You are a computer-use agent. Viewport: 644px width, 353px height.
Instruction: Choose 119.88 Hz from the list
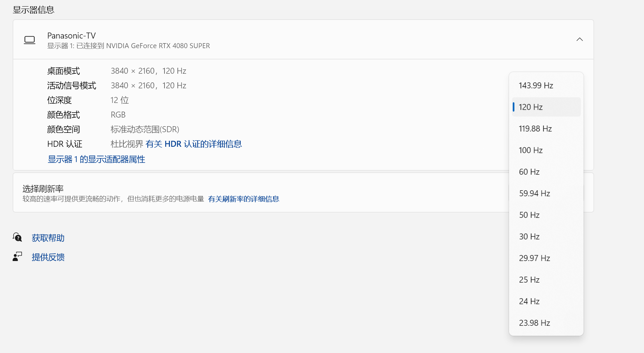[535, 129]
